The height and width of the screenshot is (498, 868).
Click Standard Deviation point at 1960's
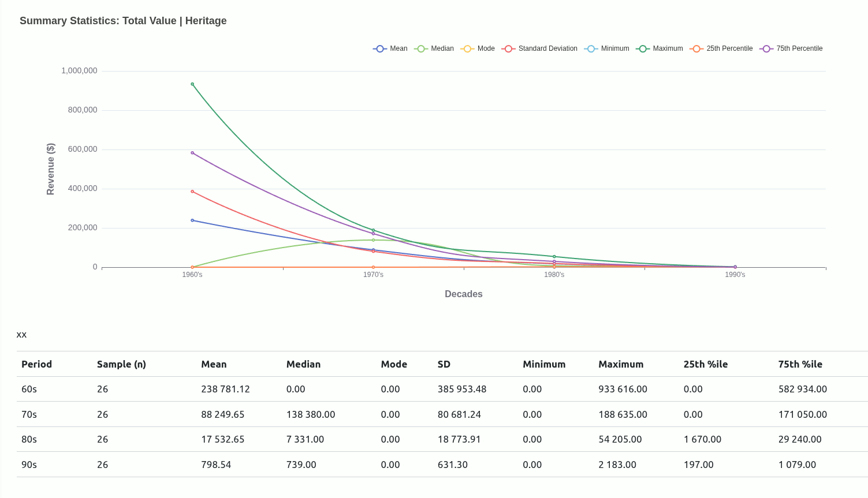tap(192, 192)
